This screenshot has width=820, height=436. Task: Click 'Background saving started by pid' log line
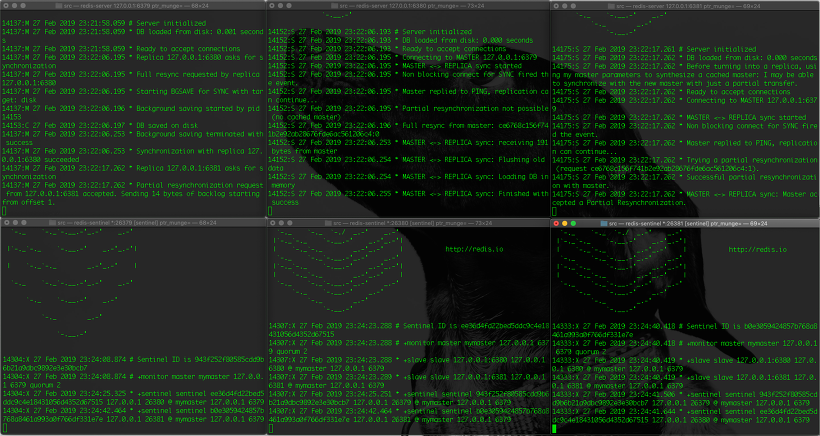click(132, 112)
